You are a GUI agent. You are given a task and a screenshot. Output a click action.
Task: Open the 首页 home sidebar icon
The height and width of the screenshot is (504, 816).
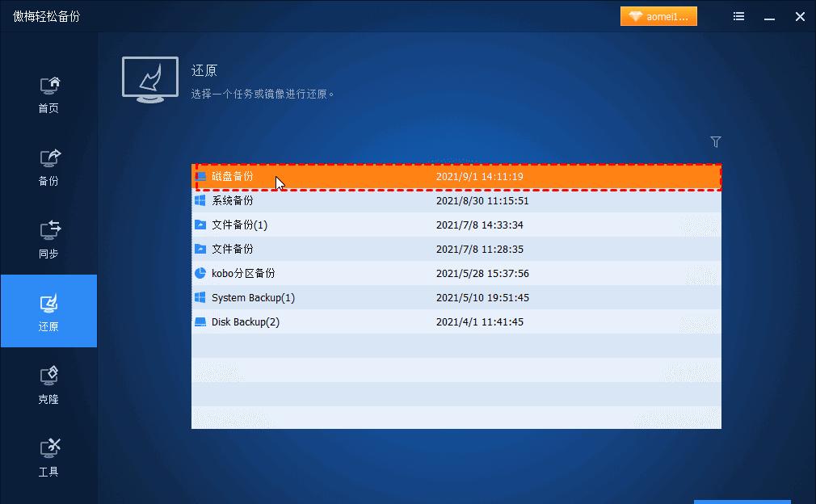point(49,86)
